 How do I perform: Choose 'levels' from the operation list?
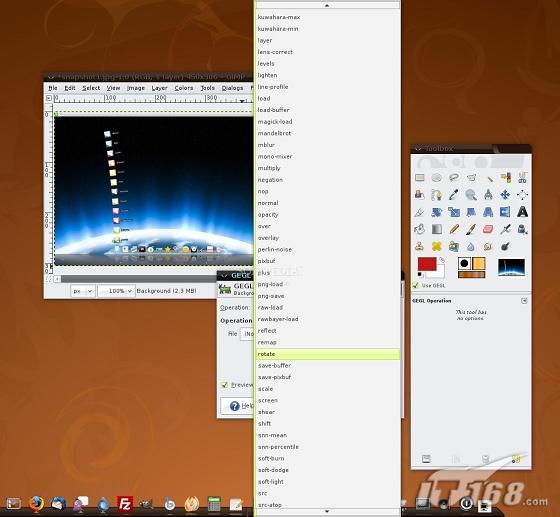328,63
